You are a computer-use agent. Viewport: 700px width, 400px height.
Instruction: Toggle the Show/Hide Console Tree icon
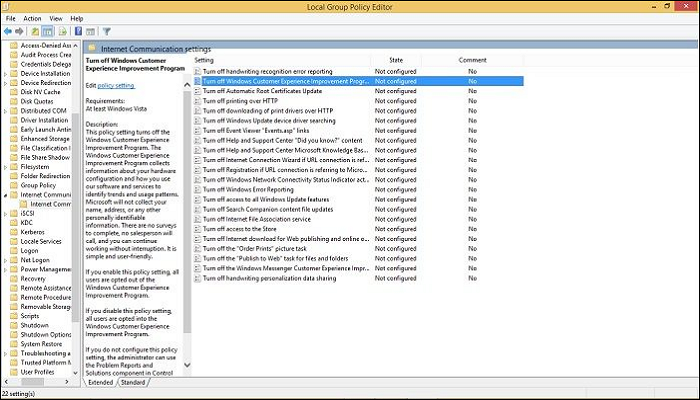pos(47,31)
